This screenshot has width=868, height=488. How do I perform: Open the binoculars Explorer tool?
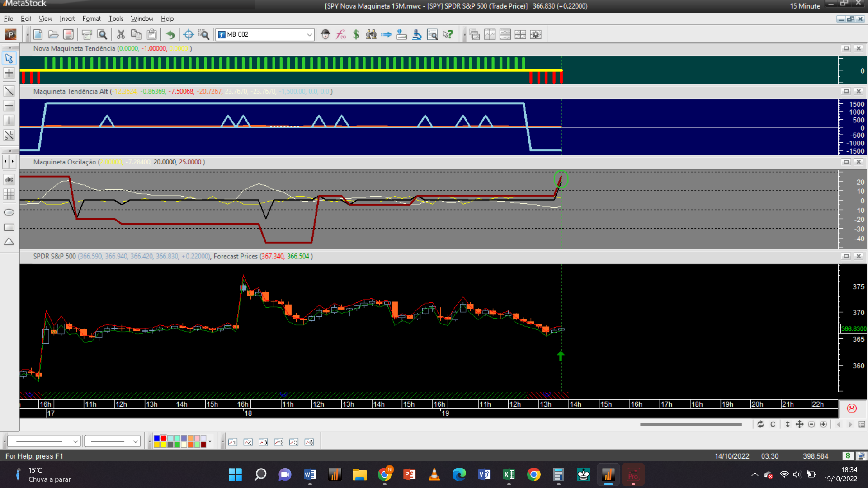(x=371, y=34)
